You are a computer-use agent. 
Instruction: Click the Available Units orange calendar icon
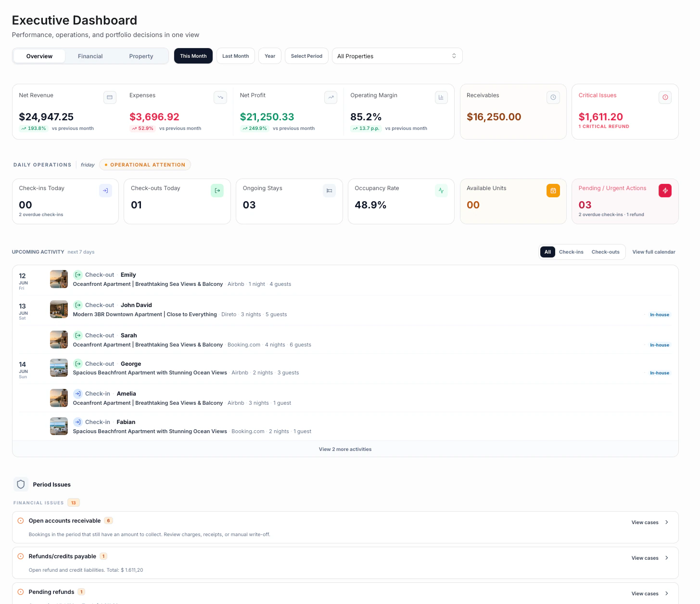553,191
